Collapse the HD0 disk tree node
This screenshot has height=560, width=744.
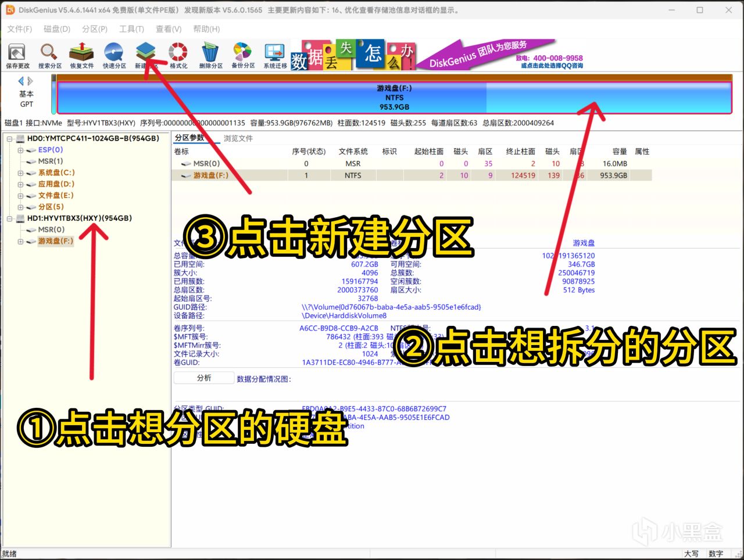pos(10,139)
